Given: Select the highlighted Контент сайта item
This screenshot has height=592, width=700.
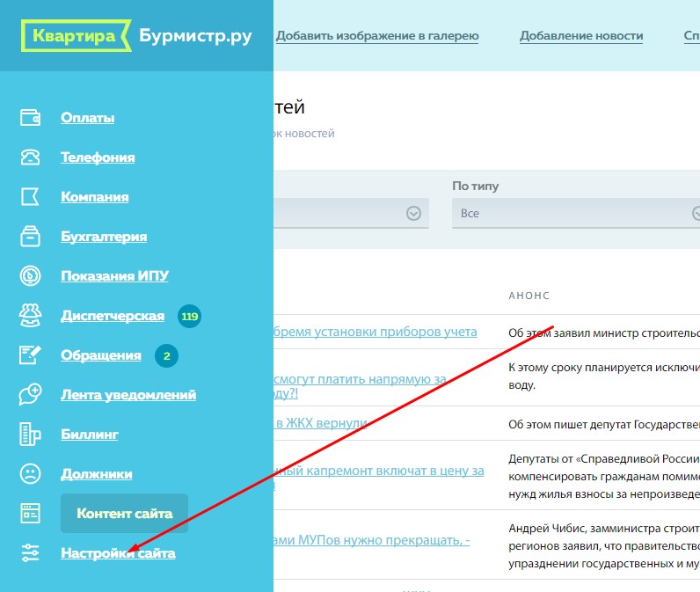Looking at the screenshot, I should point(125,514).
